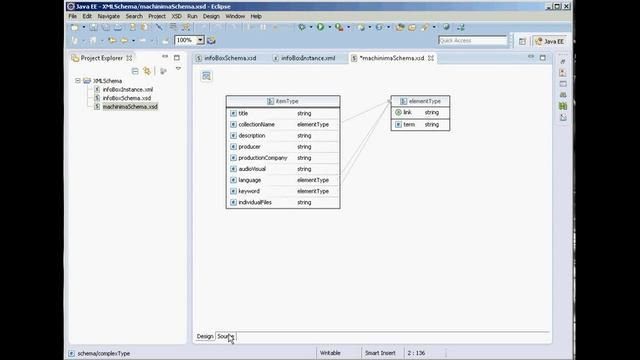Close the Project Explorer view tab
The image size is (640, 360).
tap(129, 58)
